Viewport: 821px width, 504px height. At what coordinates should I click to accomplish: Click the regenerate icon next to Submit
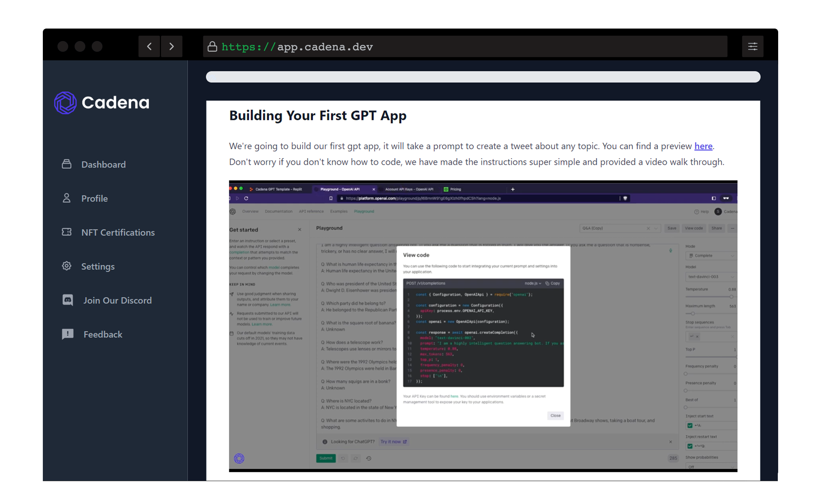tap(356, 458)
